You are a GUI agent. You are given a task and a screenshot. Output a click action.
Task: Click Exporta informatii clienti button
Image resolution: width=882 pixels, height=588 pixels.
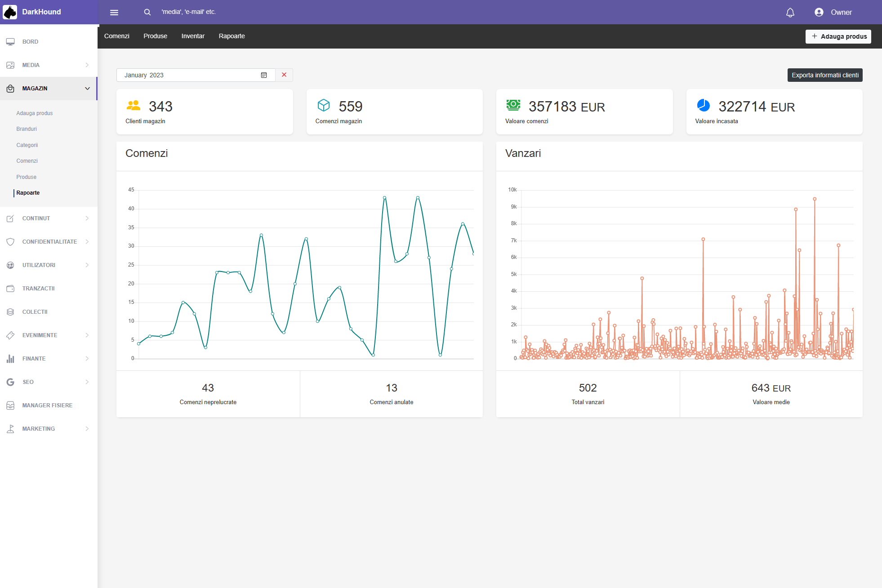[824, 75]
